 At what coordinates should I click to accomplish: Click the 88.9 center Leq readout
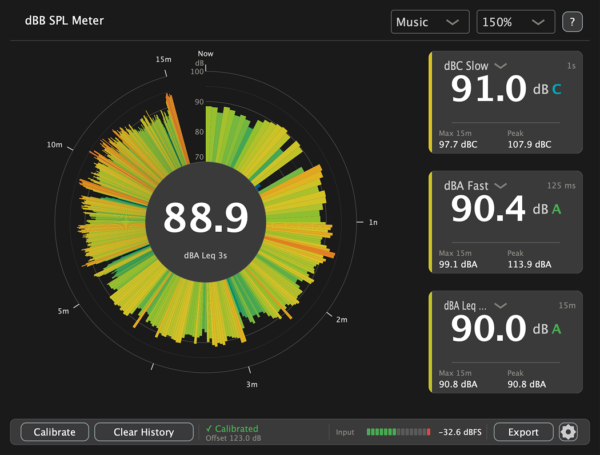(x=206, y=218)
